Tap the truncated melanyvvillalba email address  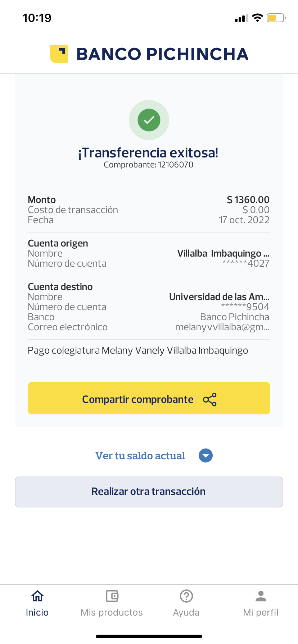[222, 327]
